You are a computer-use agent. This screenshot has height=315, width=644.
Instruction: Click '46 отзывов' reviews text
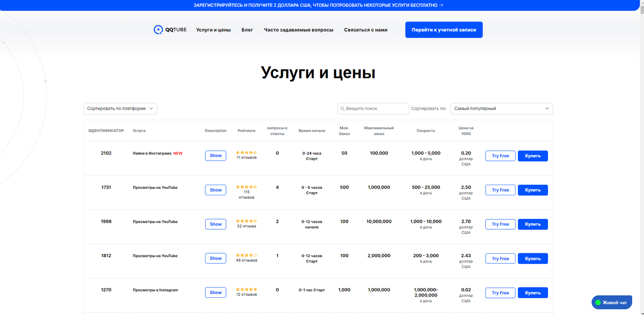[x=246, y=260]
